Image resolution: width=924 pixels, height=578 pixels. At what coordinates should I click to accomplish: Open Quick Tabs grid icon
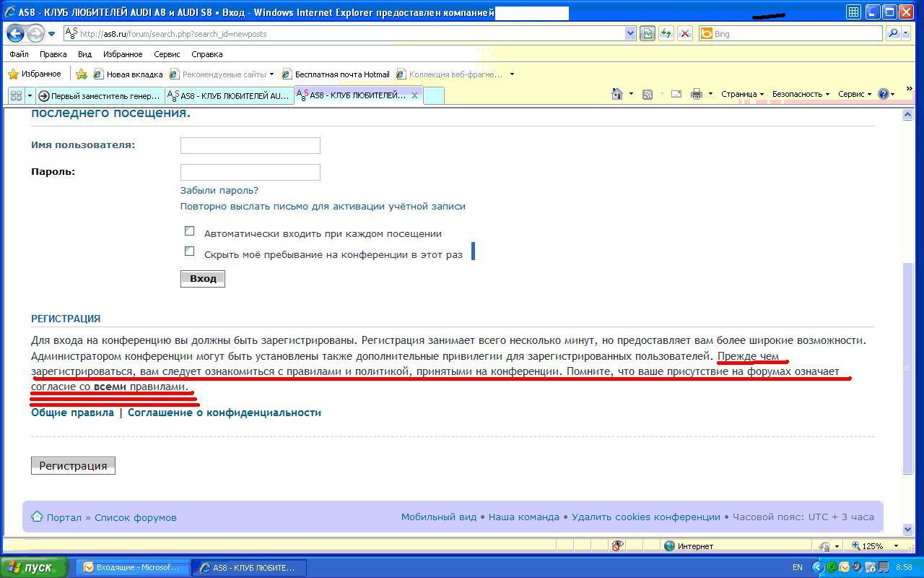[x=16, y=95]
